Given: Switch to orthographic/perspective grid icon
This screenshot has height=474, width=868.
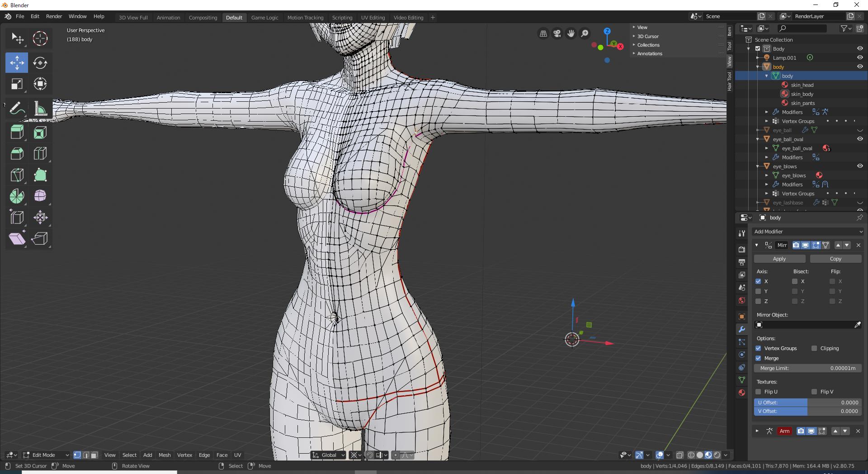Looking at the screenshot, I should pyautogui.click(x=543, y=33).
